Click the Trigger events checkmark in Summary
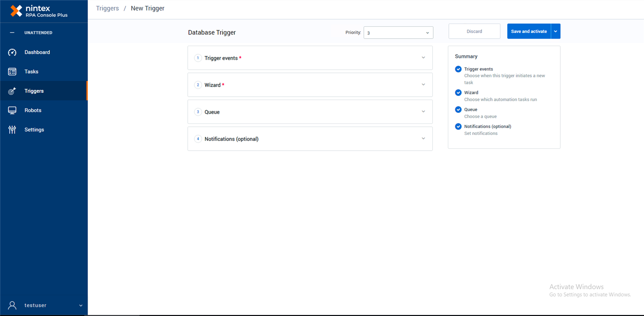Screen dimensions: 644x316 (x=458, y=69)
